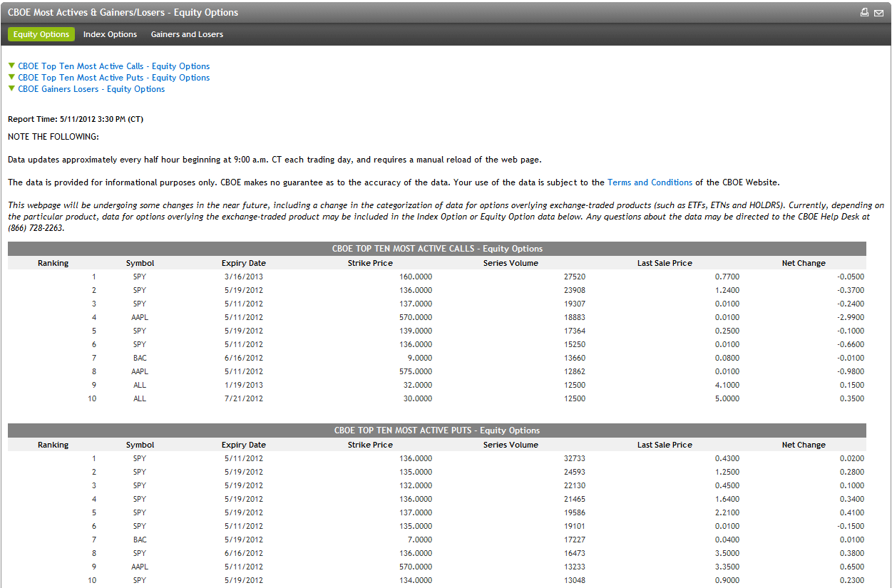Screen dimensions: 892x588
Task: Click last sale price 2.2100
Action: click(727, 512)
